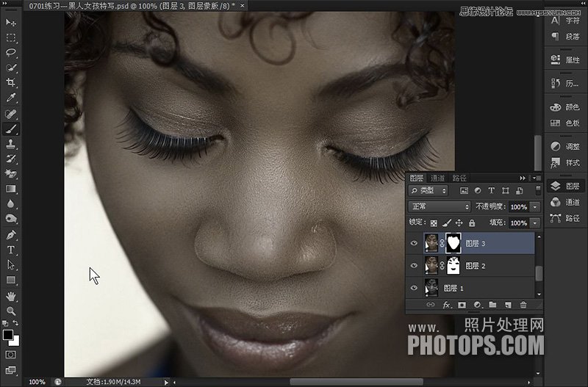The image size is (588, 387).
Task: Select the Healing Brush tool
Action: (x=11, y=114)
